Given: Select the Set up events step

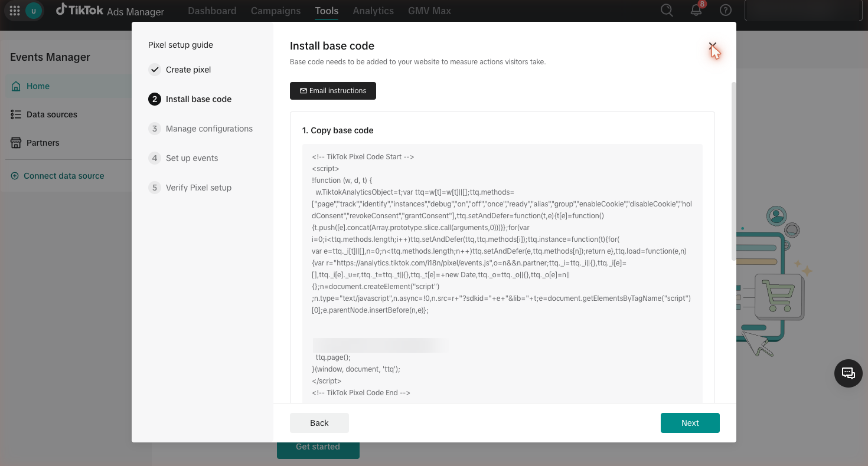Looking at the screenshot, I should (184, 158).
